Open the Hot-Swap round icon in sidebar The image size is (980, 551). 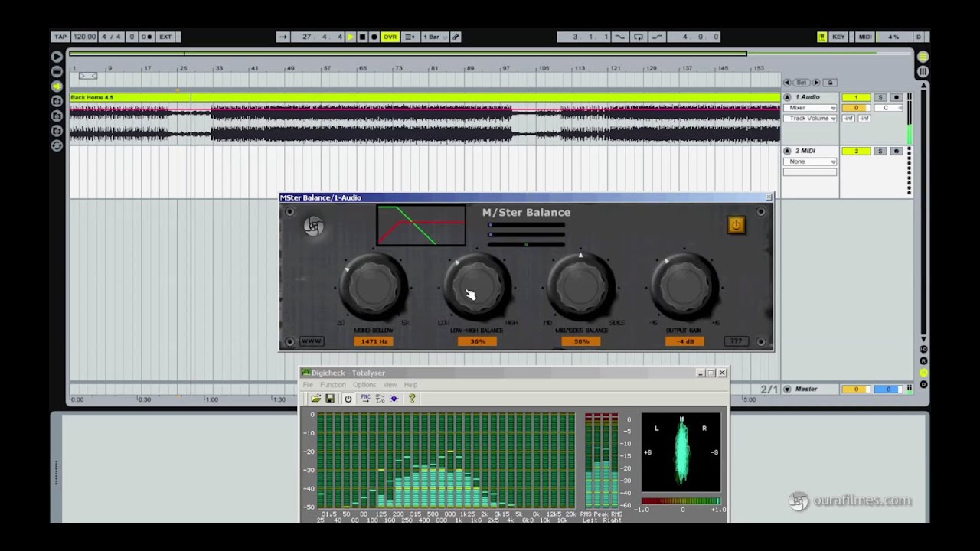click(57, 145)
